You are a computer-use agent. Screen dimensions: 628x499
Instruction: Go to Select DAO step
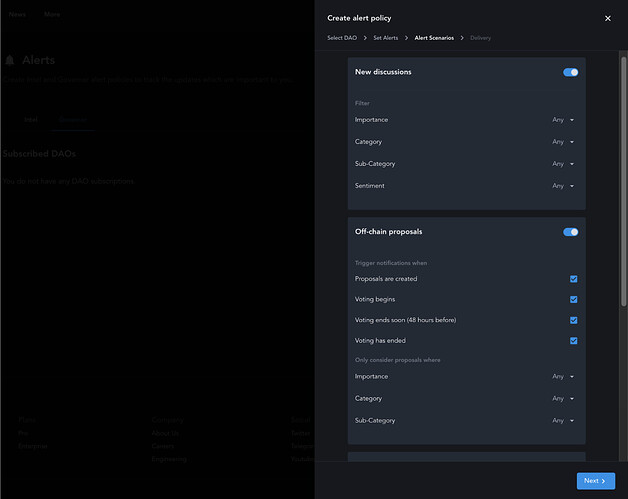click(342, 38)
